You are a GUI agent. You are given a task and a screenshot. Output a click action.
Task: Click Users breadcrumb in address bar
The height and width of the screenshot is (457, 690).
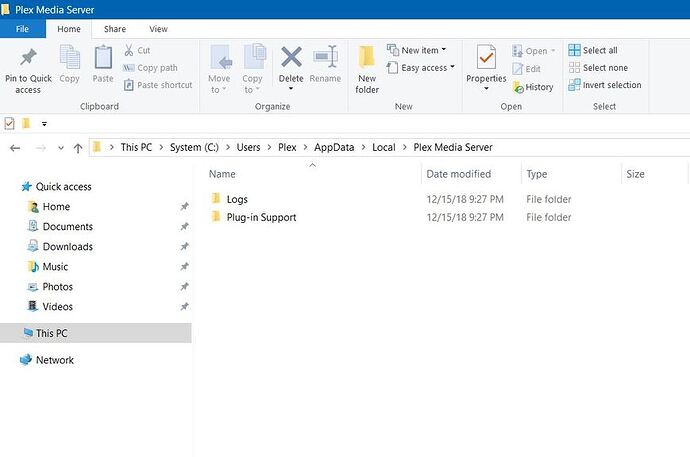[x=248, y=147]
